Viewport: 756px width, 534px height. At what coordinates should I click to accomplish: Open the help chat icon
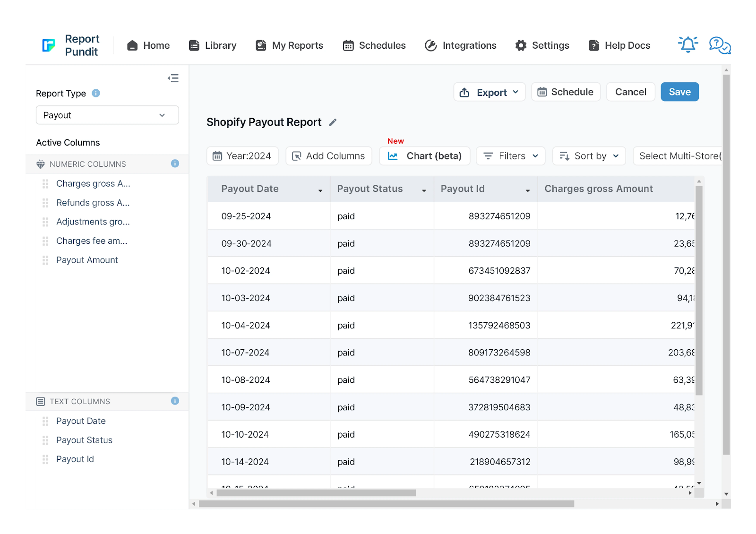[x=720, y=45]
